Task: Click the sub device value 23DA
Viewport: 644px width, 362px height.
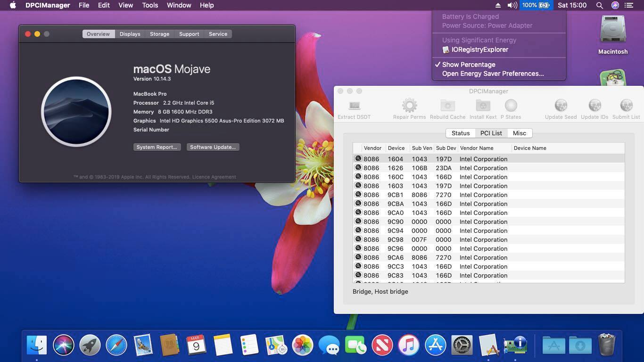Action: click(x=444, y=168)
